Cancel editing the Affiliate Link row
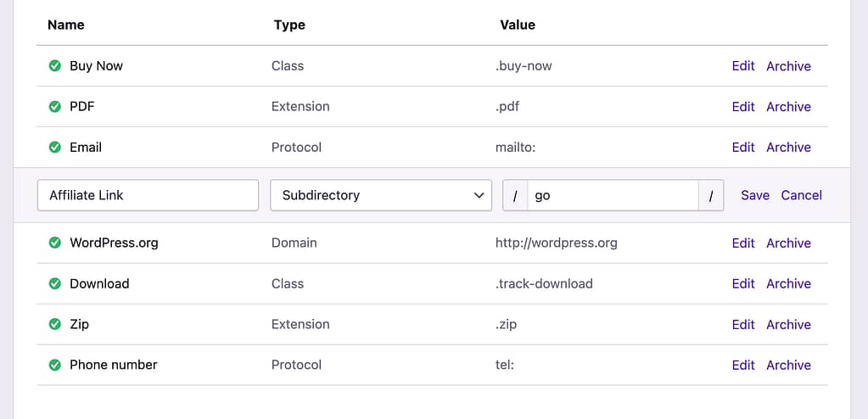 (801, 195)
